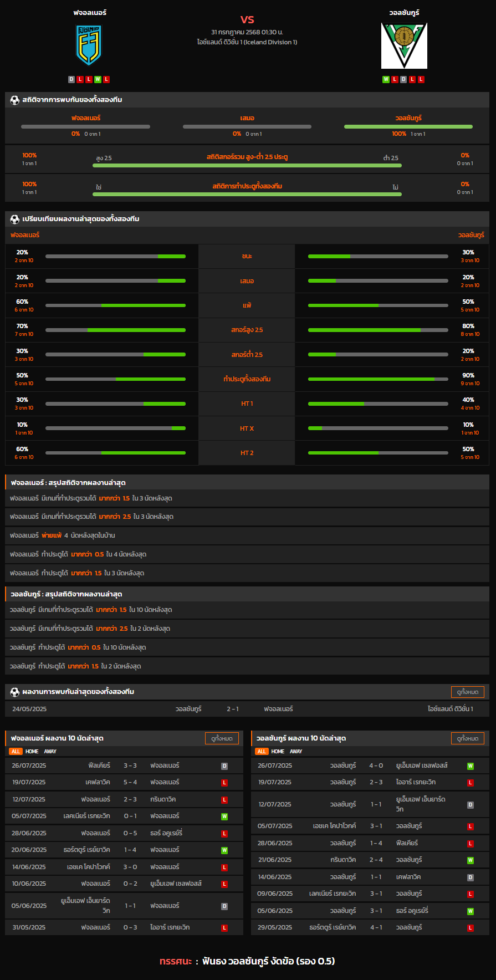The image size is (496, 980).
Task: Click ดูทั้งหมด button for วอลซันกูร์ last 10 matches
Action: (x=468, y=738)
